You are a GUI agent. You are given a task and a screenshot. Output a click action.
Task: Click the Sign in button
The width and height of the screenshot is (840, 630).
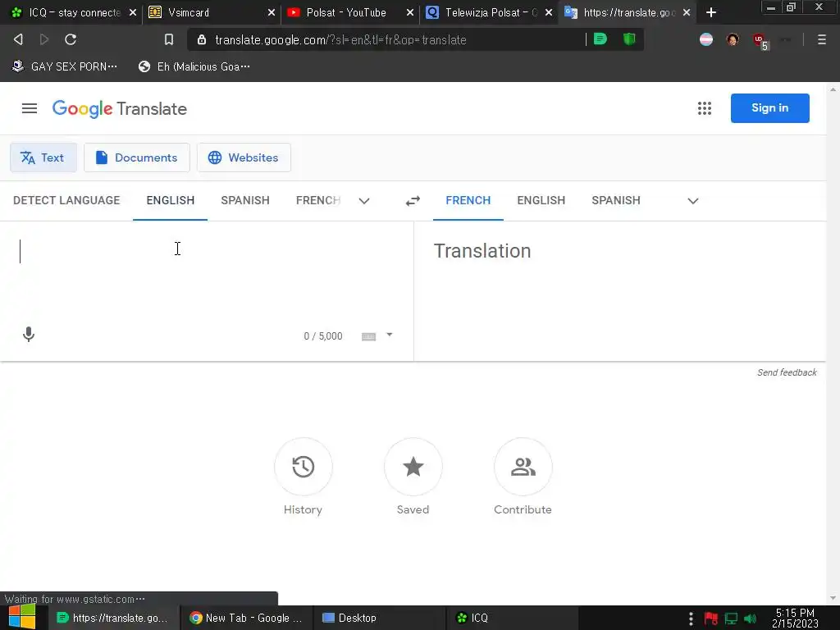(769, 108)
